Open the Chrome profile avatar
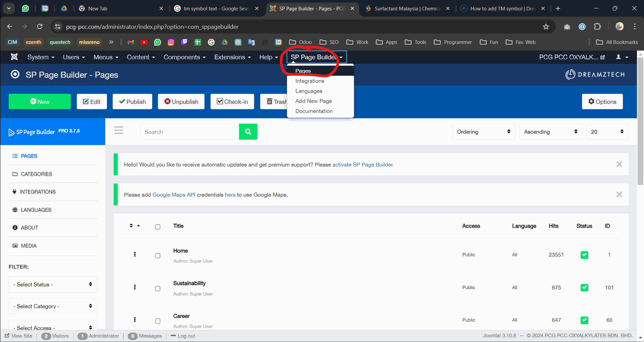Image resolution: width=644 pixels, height=342 pixels. tap(620, 26)
